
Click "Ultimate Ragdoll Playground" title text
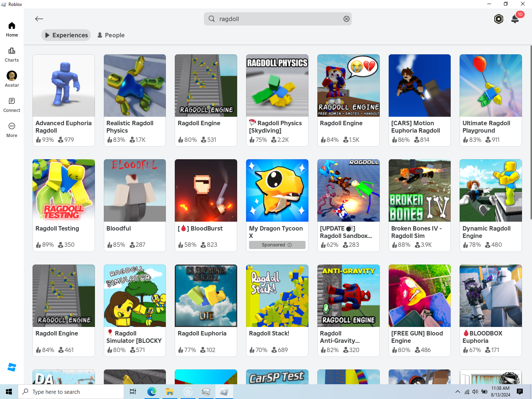(x=486, y=127)
